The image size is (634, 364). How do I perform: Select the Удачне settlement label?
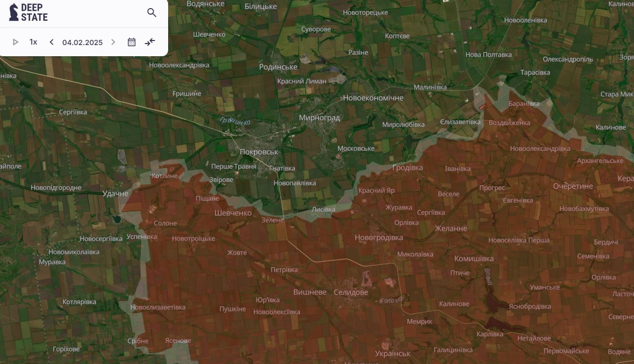pyautogui.click(x=115, y=193)
